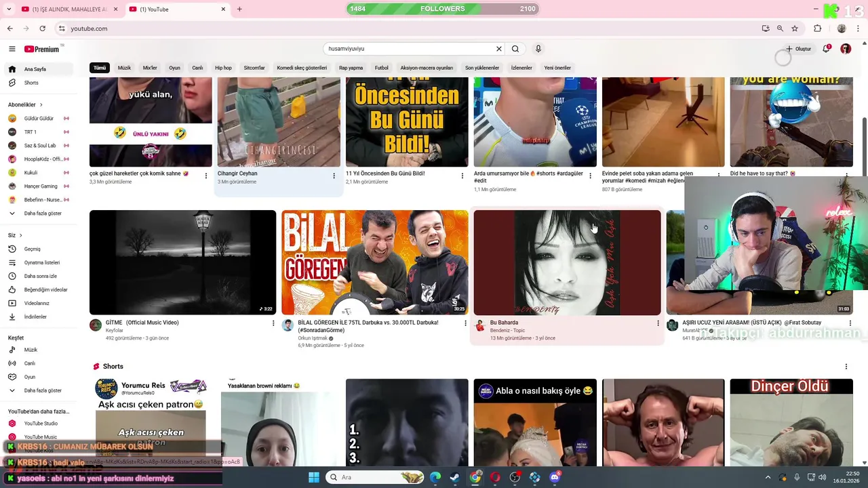Open the BİLAL GÖREGEN Darbuka video thumbnail
This screenshot has height=488, width=868.
click(x=375, y=262)
